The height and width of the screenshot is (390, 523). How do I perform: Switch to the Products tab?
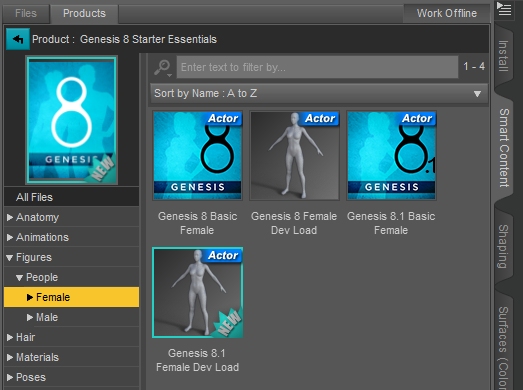84,13
